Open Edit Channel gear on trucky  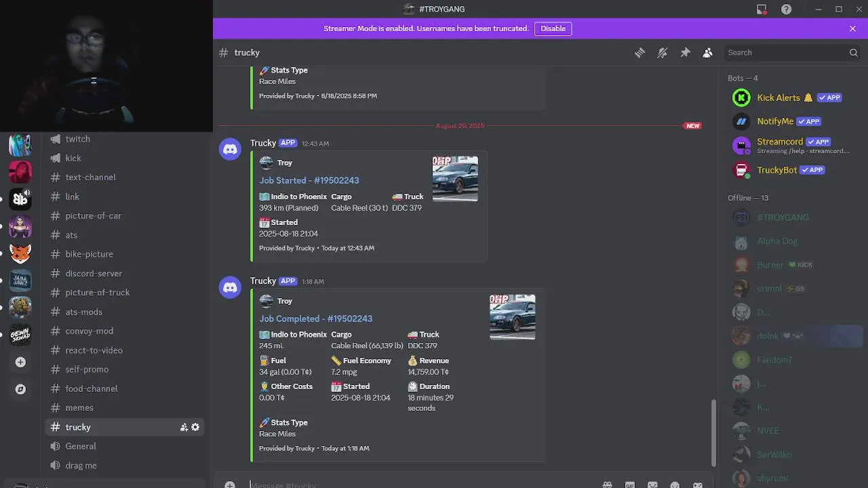(195, 427)
